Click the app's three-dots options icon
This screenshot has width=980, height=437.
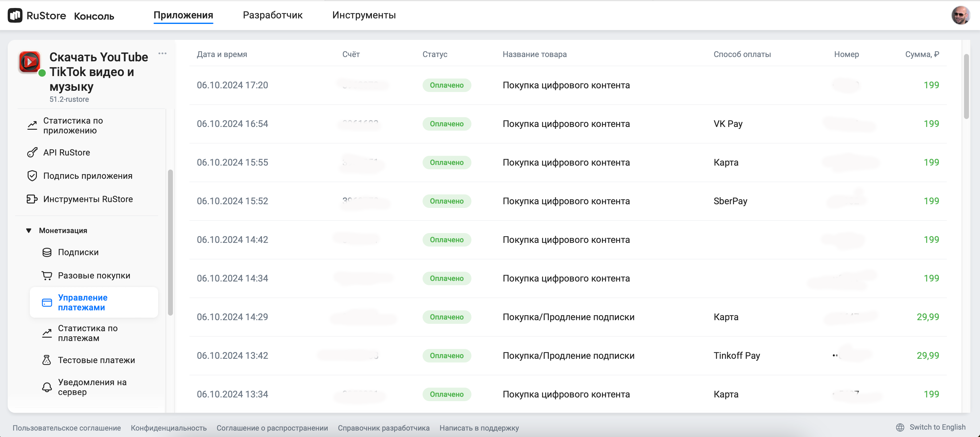coord(162,54)
